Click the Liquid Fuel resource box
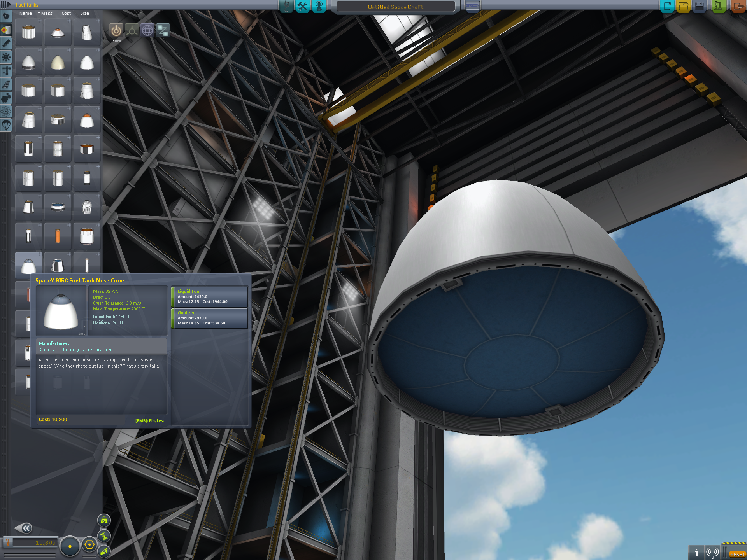Screen dimensions: 747x560 tap(209, 297)
